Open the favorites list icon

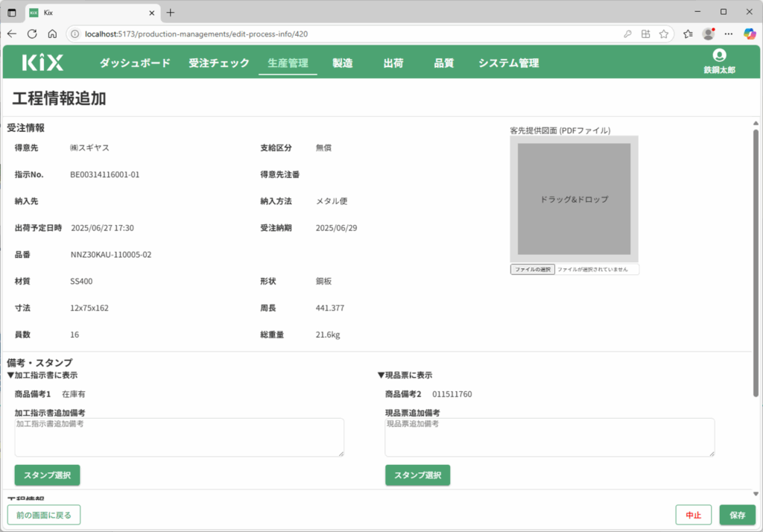[x=688, y=34]
